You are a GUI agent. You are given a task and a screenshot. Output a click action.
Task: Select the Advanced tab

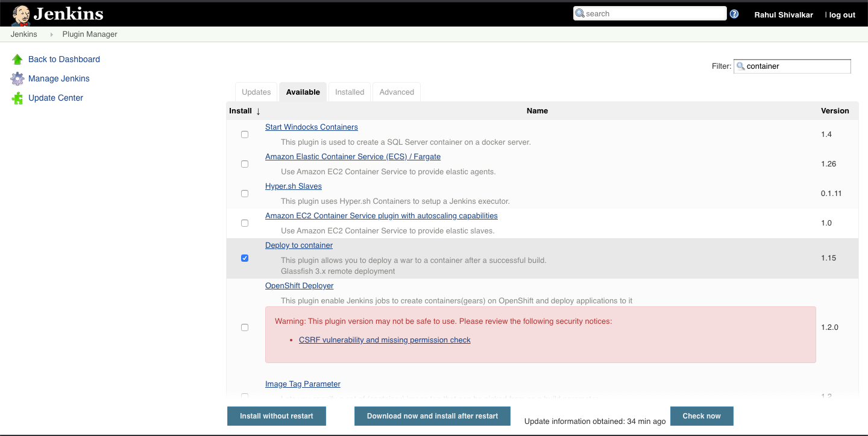pos(396,92)
